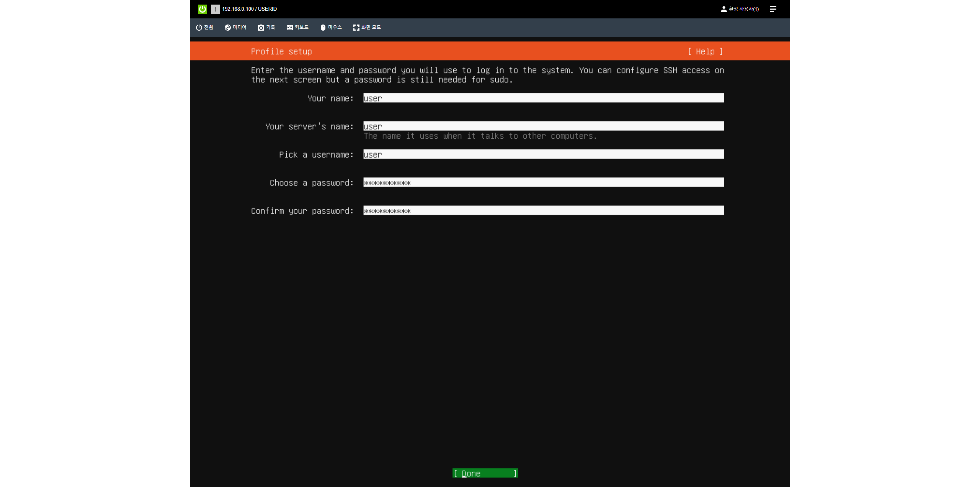This screenshot has width=980, height=487.
Task: Click the 화면 모드 fullscreen icon
Action: tap(356, 28)
